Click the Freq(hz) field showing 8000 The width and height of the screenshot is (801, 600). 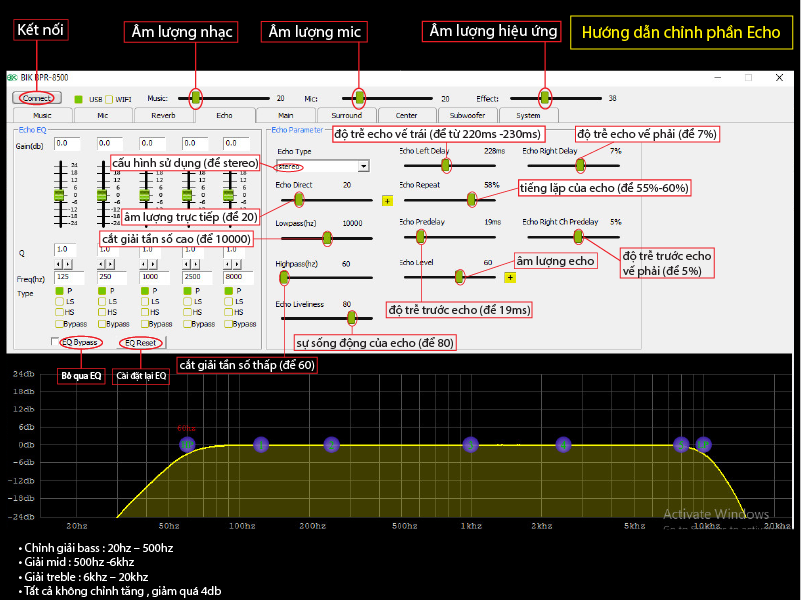click(x=238, y=277)
